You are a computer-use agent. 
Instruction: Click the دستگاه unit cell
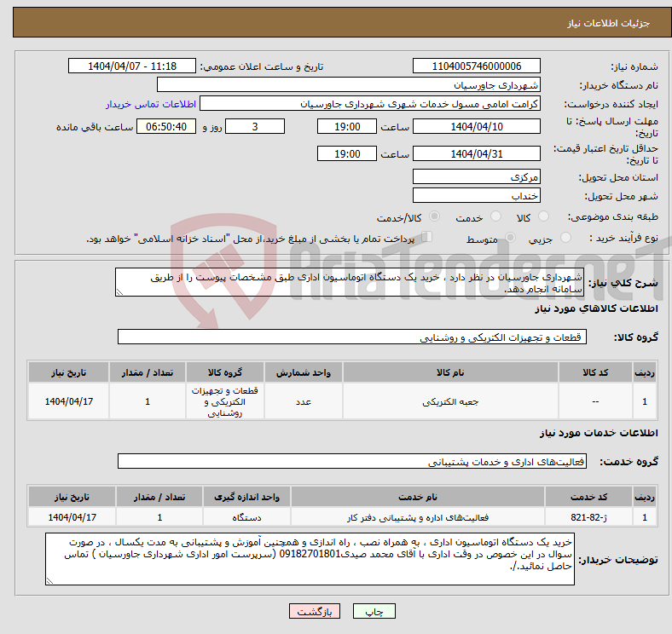click(246, 517)
